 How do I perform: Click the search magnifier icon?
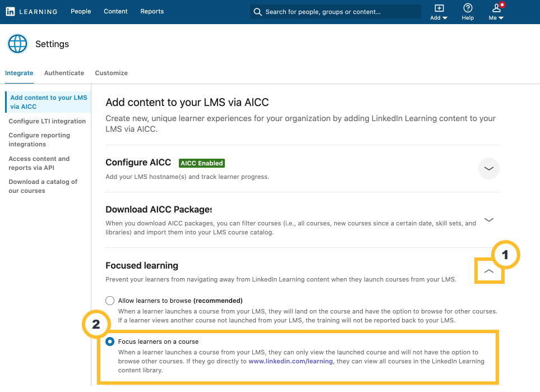point(257,11)
